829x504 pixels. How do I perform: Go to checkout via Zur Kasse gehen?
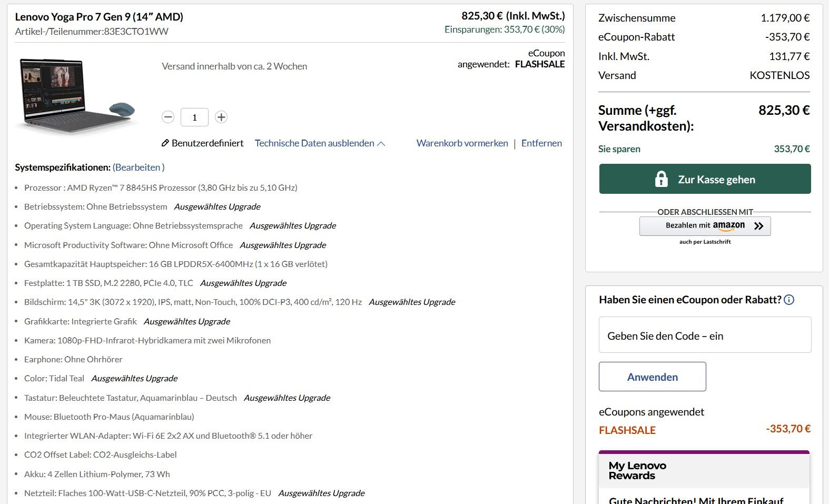point(716,179)
